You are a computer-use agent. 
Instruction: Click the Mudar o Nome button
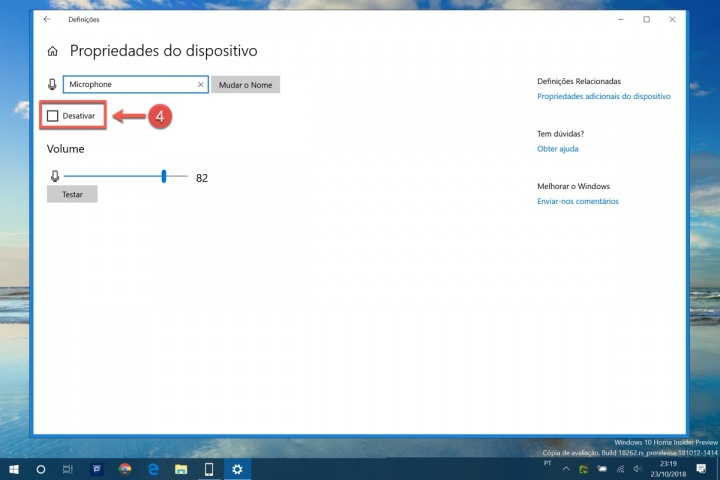(246, 85)
